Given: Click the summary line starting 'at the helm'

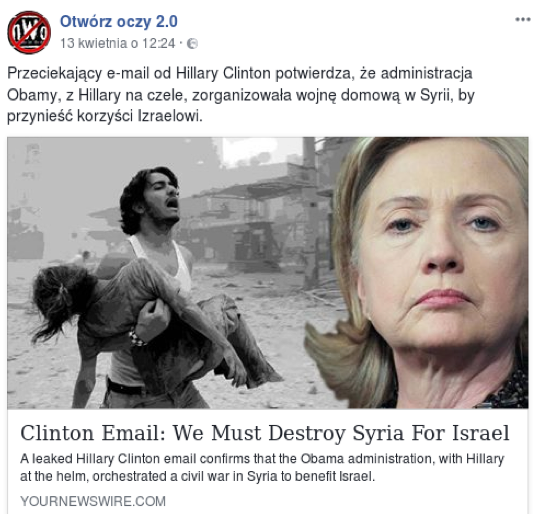Looking at the screenshot, I should (x=198, y=476).
